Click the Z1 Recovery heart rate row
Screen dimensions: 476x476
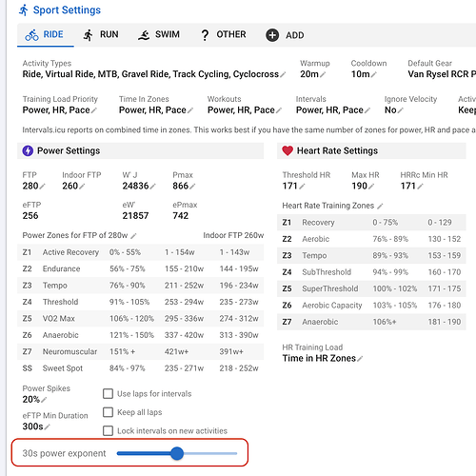point(371,223)
